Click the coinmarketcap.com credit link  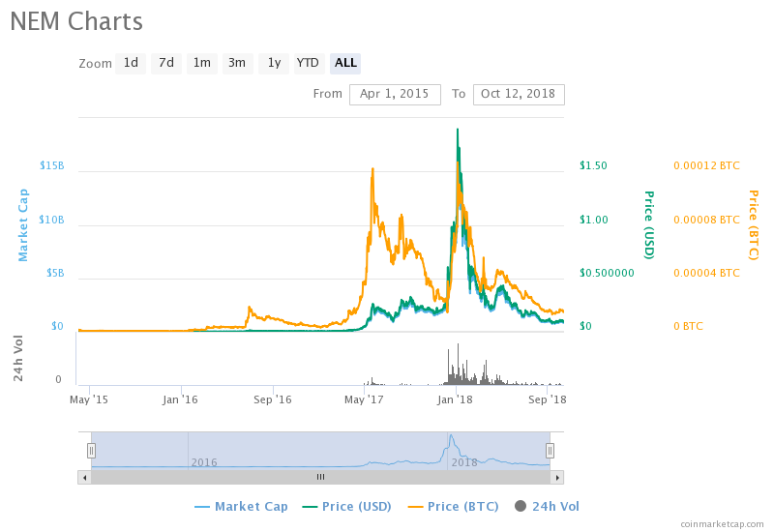pyautogui.click(x=722, y=523)
